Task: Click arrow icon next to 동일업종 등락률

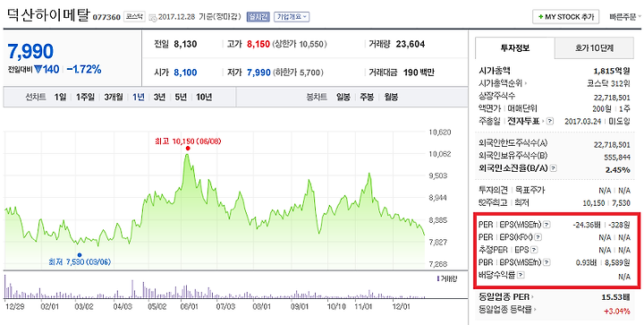Action: tap(535, 310)
